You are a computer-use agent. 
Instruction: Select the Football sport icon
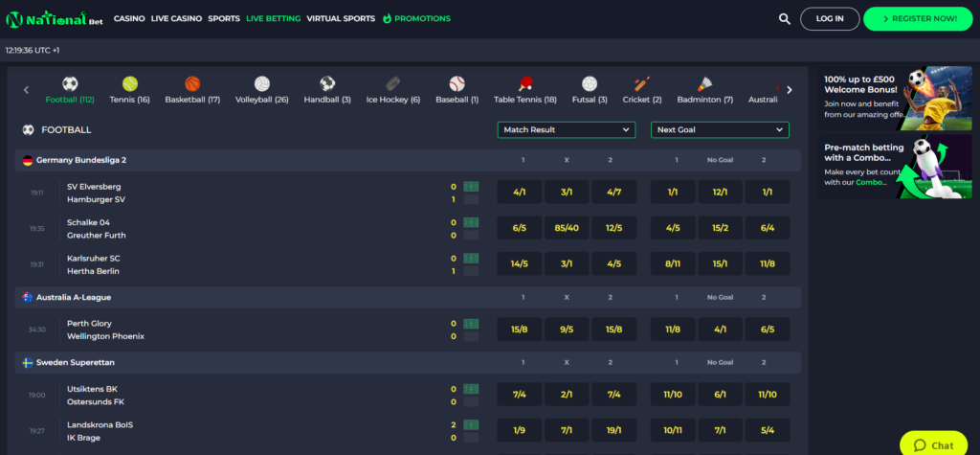click(x=70, y=84)
